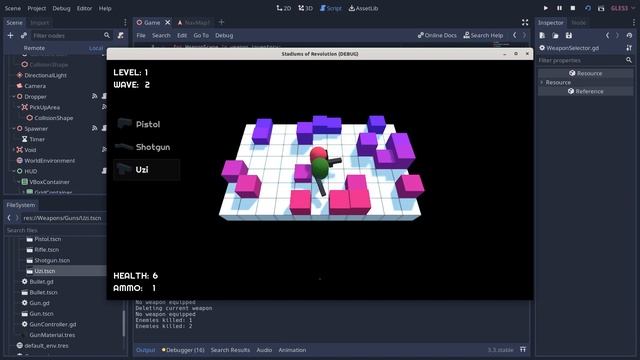Open Search Help
The width and height of the screenshot is (640, 360).
(x=483, y=35)
